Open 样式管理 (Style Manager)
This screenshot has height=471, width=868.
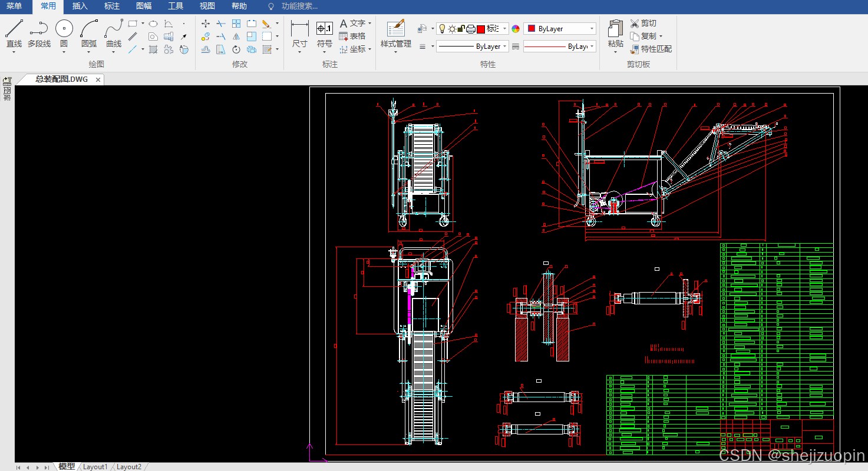pos(395,34)
